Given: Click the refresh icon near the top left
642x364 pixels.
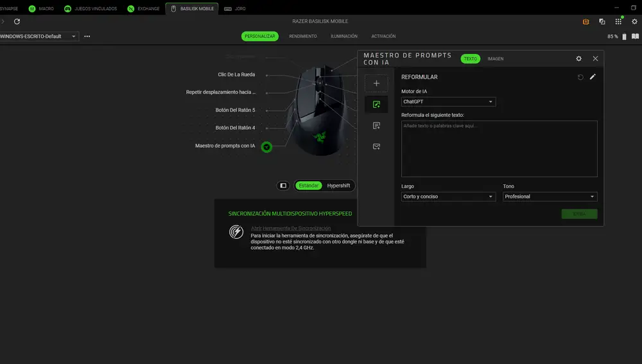Looking at the screenshot, I should [17, 21].
